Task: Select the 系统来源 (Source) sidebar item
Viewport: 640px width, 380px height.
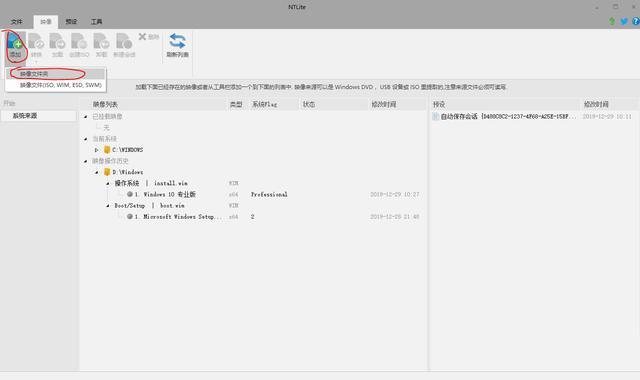Action: click(38, 116)
